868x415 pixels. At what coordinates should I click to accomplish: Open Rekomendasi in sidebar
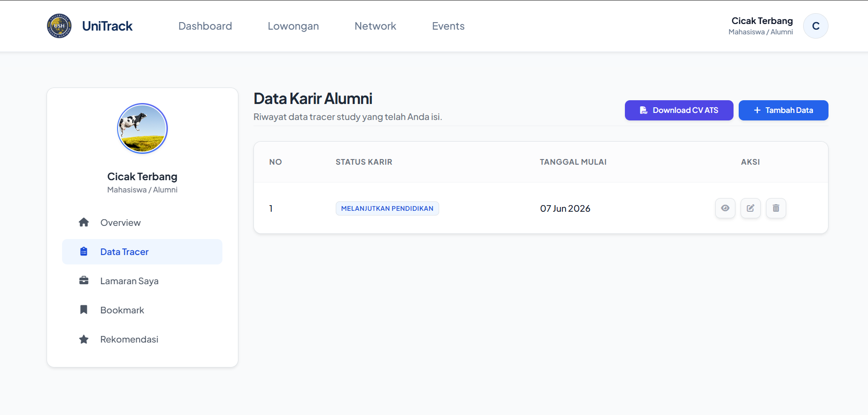coord(142,339)
